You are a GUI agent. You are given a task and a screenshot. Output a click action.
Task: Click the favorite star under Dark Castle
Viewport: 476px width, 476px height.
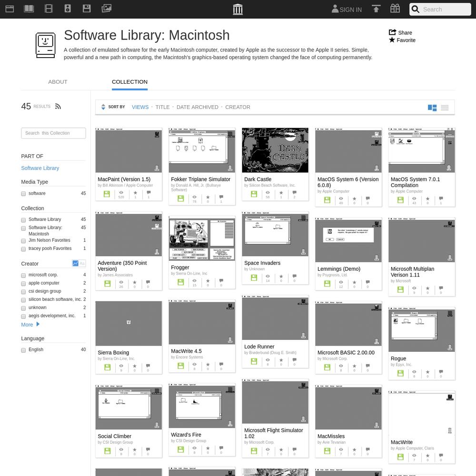[281, 193]
